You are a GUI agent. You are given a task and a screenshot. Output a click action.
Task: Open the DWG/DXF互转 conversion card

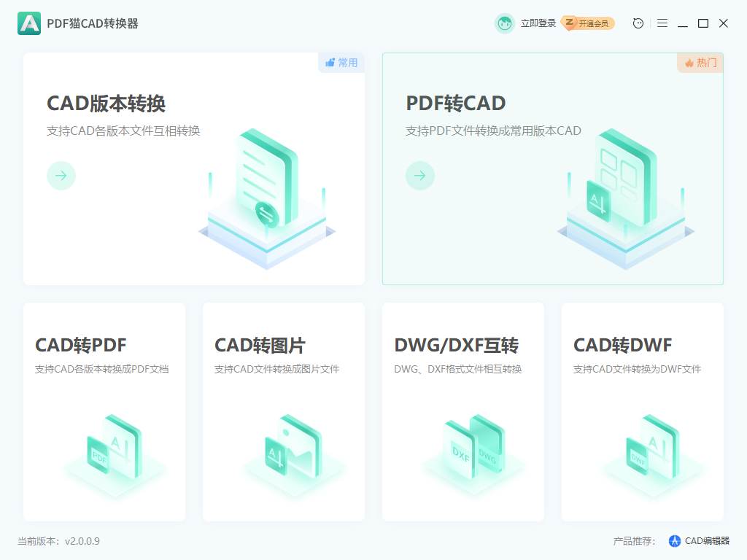click(x=462, y=411)
